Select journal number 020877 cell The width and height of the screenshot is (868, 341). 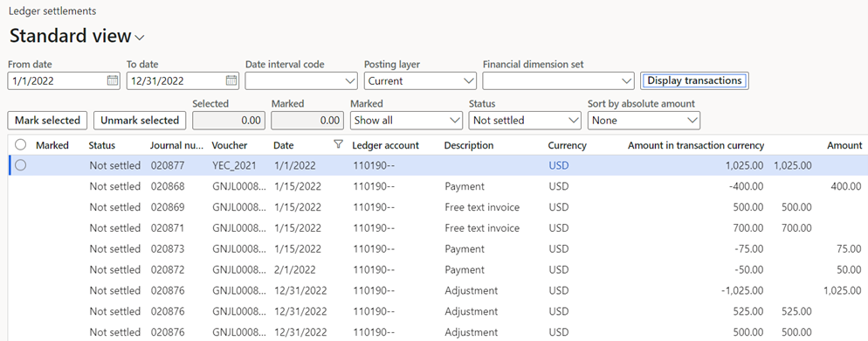click(x=168, y=165)
